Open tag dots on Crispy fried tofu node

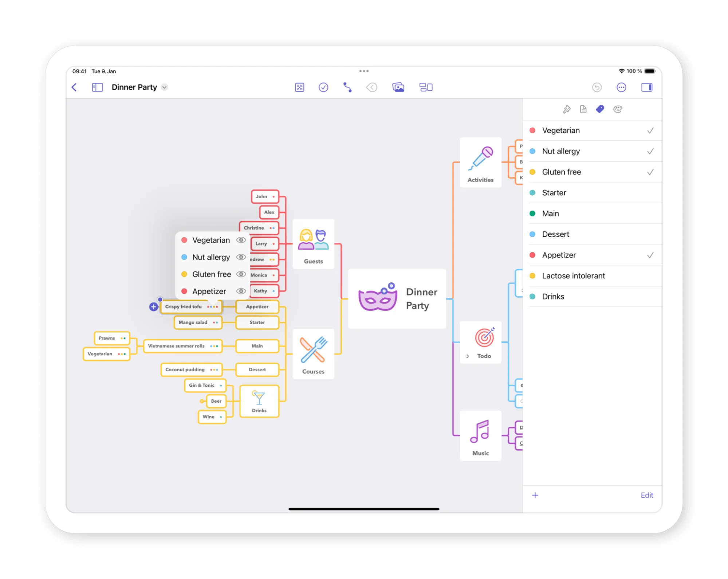(213, 307)
